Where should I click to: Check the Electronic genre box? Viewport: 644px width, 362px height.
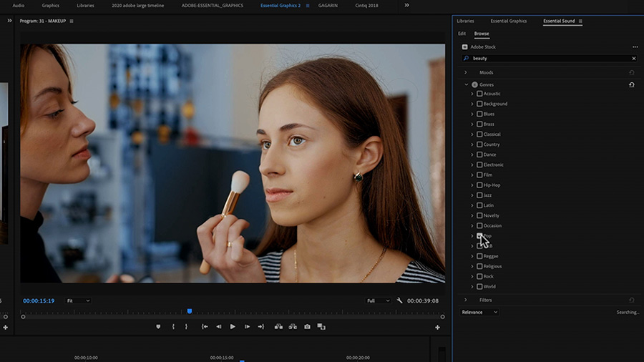tap(479, 165)
